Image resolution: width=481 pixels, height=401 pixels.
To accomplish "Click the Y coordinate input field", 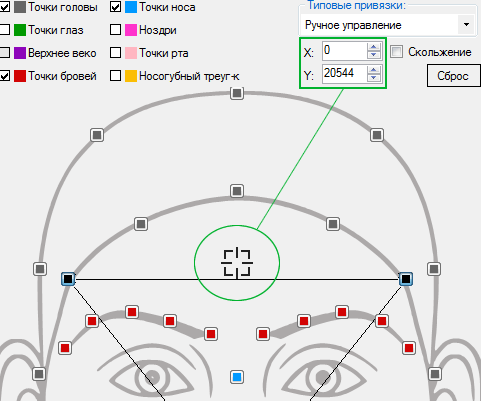I will 344,74.
